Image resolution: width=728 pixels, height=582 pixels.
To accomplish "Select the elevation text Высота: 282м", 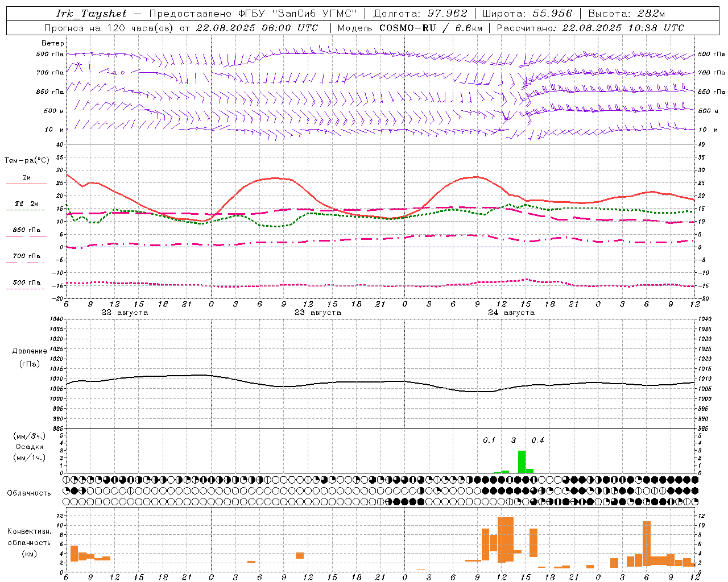I will (x=626, y=14).
